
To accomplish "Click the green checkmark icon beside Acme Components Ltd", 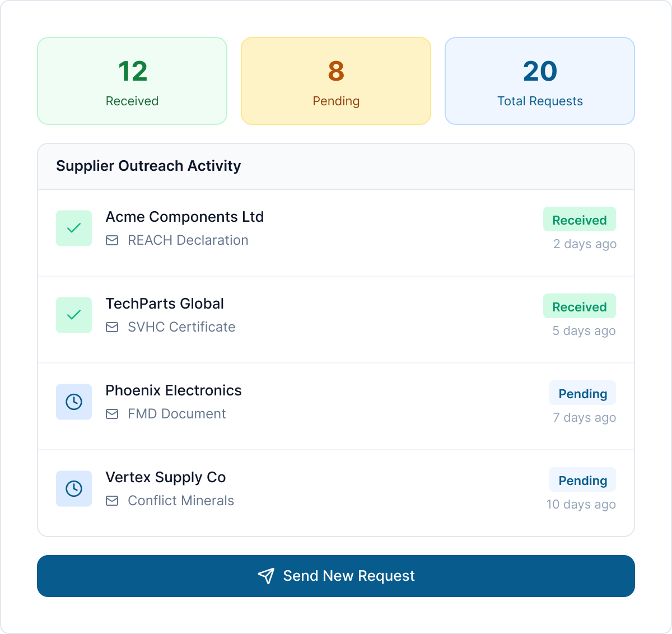I will 73,228.
